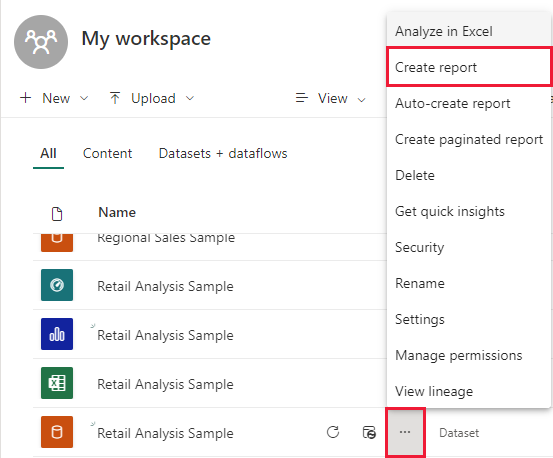
Task: Open the orange Regional Sales Sample dataset icon
Action: [x=57, y=243]
